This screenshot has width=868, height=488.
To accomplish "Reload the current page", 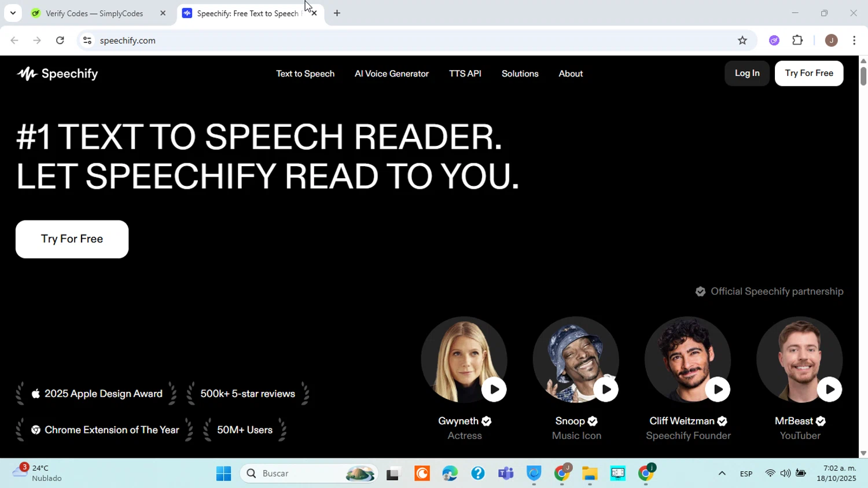I will (x=60, y=41).
